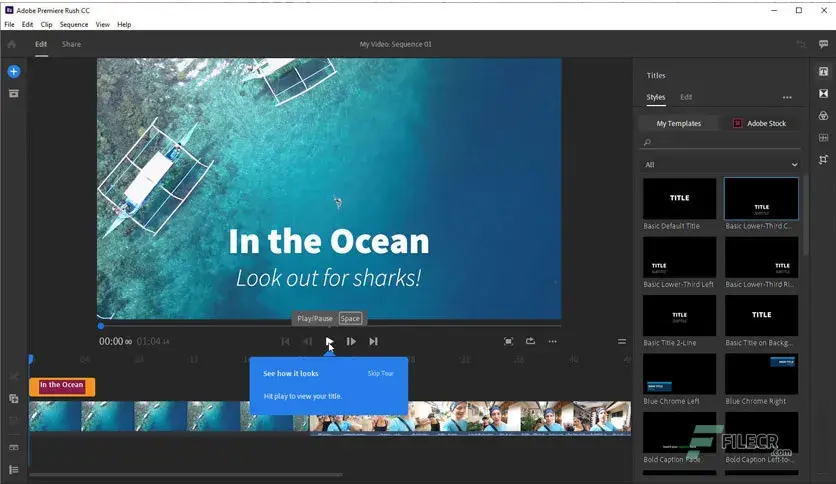Click the scissors split tool icon
The width and height of the screenshot is (836, 484).
14,376
